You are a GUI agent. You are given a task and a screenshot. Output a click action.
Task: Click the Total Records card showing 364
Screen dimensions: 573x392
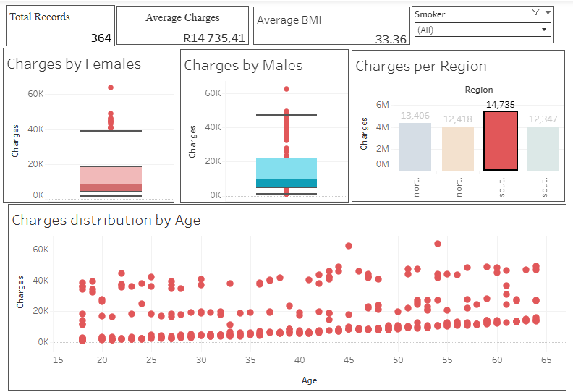pos(61,25)
